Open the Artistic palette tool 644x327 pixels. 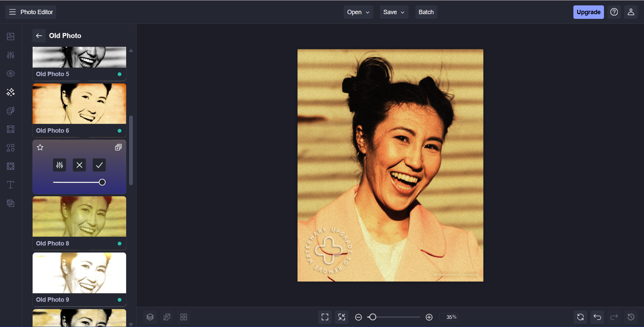pos(10,111)
